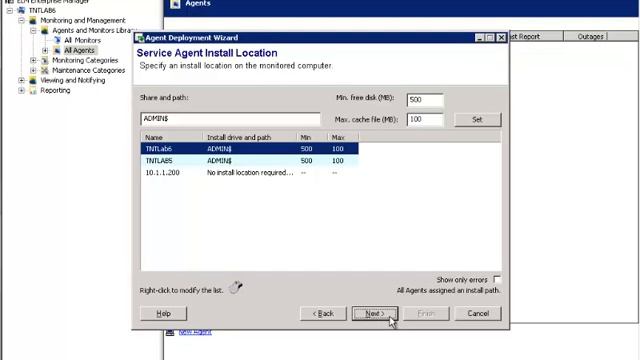The image size is (640, 360).
Task: Click the Agent Deployment Wizard title icon
Action: [140, 38]
